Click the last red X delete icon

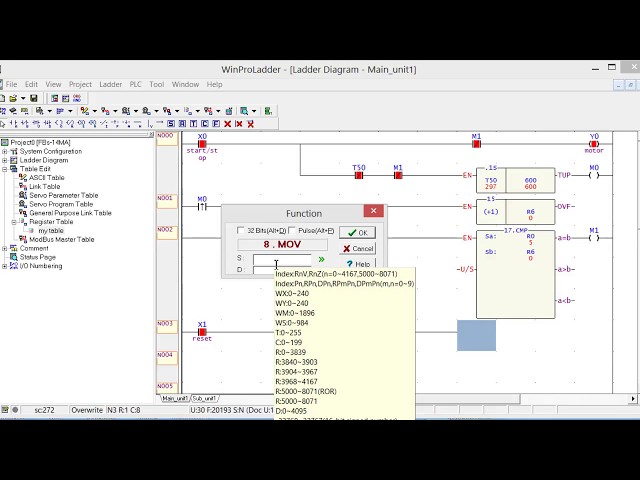click(251, 124)
